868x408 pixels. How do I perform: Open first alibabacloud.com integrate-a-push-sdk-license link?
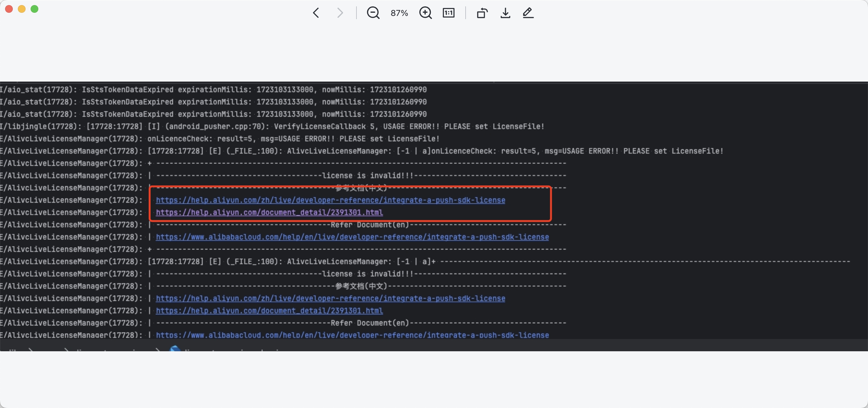[x=352, y=237]
